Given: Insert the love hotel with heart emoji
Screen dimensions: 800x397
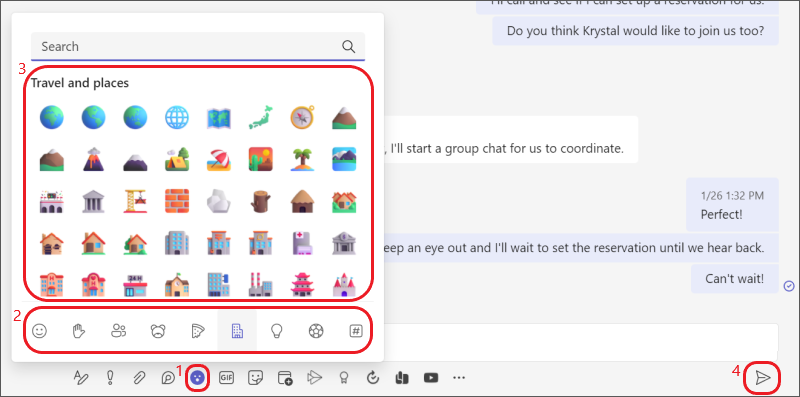Looking at the screenshot, I should pos(93,285).
